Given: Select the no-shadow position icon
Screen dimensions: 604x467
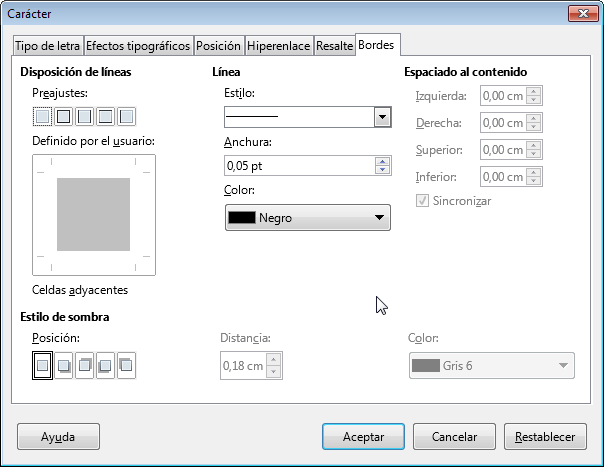Looking at the screenshot, I should pyautogui.click(x=42, y=366).
